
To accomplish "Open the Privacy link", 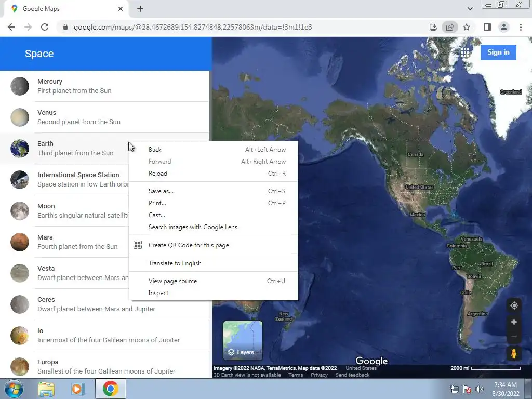I will (x=319, y=375).
